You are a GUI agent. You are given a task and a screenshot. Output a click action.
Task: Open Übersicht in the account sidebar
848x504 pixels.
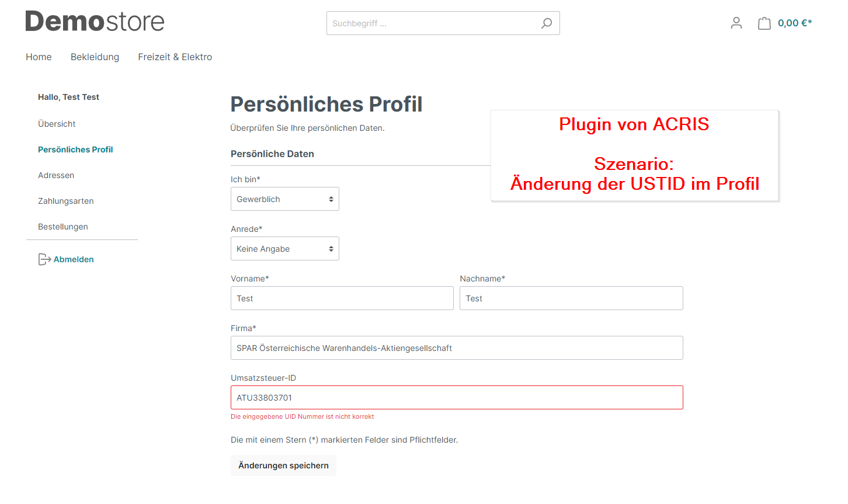57,124
